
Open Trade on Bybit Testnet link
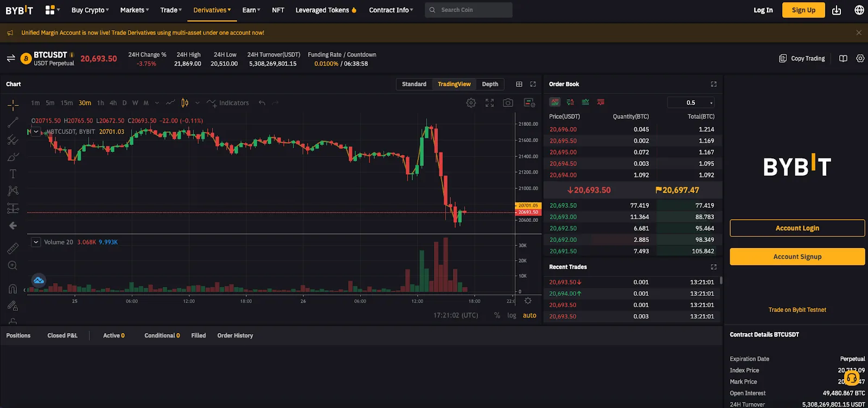797,310
